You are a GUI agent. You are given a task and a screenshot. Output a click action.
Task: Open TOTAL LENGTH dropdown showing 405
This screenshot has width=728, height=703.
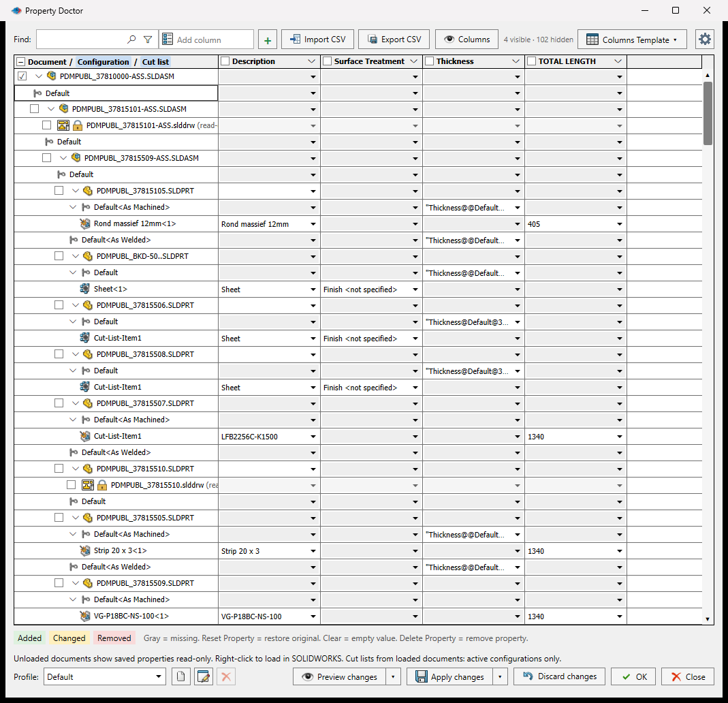[619, 224]
